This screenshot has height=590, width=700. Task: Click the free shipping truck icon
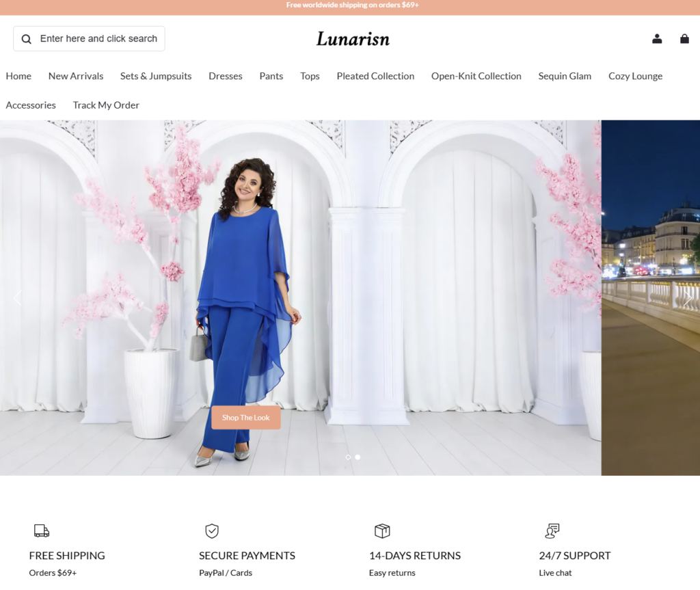42,531
